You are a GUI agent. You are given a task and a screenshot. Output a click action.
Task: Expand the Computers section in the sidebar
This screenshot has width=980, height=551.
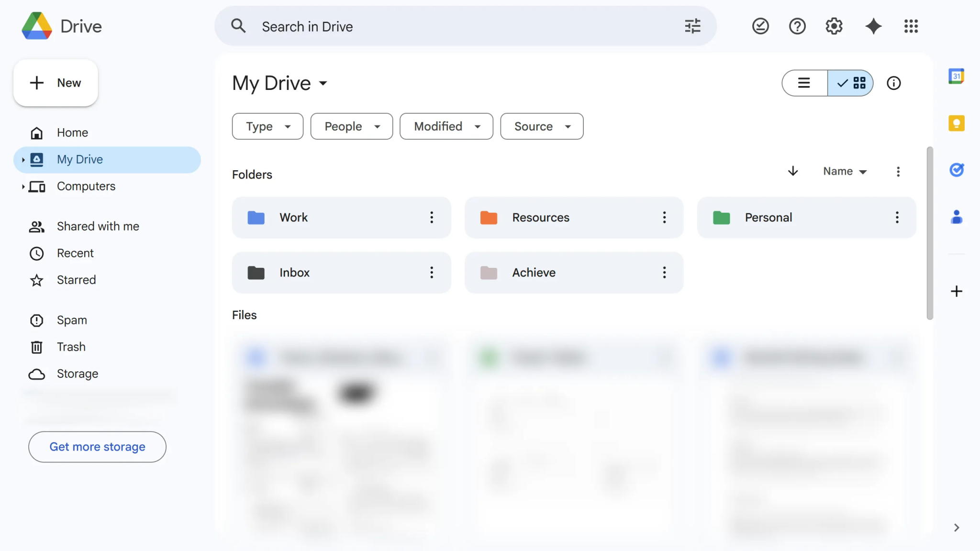click(x=23, y=187)
